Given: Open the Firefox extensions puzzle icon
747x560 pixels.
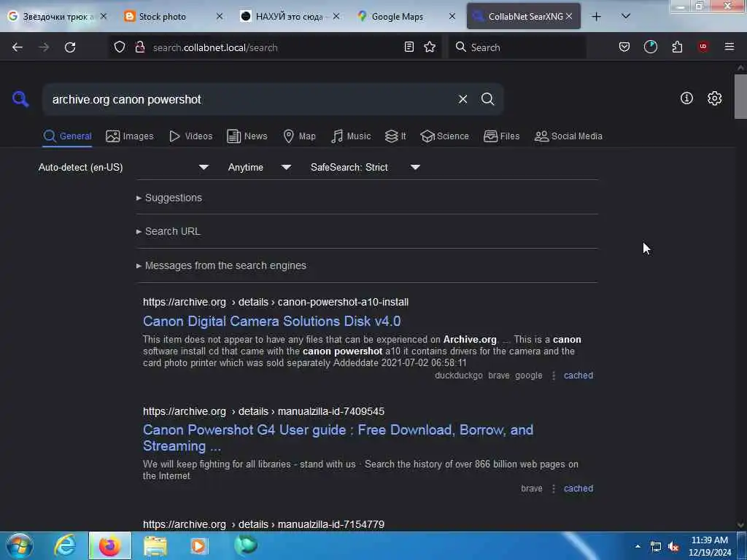Looking at the screenshot, I should [x=677, y=47].
